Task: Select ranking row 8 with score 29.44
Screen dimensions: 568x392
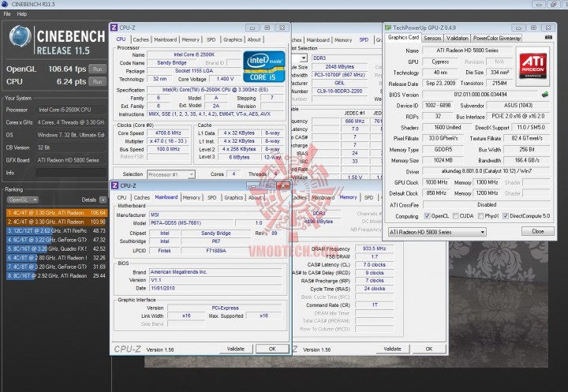Action: 57,276
